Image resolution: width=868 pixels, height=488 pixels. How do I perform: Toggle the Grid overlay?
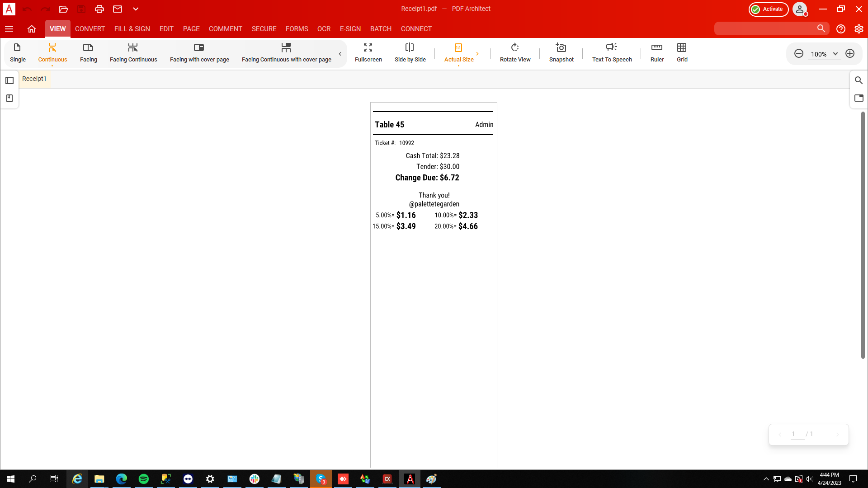tap(682, 52)
